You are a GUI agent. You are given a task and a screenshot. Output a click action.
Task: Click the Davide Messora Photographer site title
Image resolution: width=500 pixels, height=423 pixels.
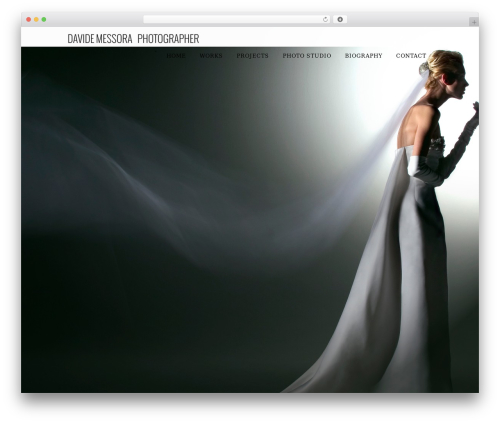[x=133, y=39]
